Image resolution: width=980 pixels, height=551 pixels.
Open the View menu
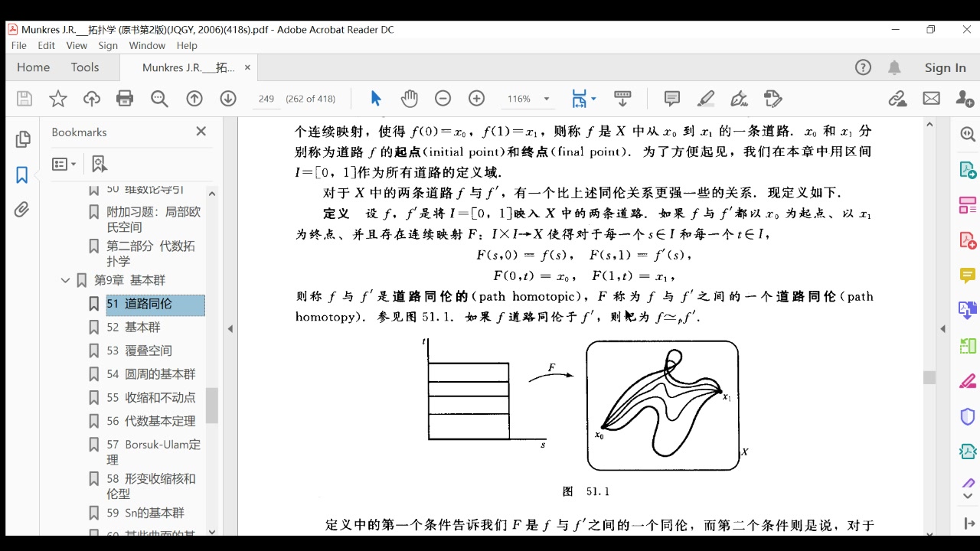77,45
